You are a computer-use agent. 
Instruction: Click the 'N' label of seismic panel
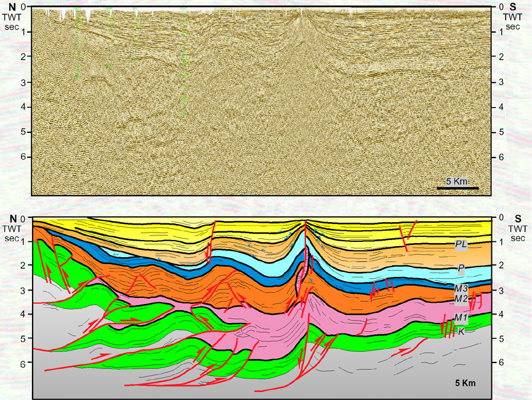pyautogui.click(x=13, y=6)
